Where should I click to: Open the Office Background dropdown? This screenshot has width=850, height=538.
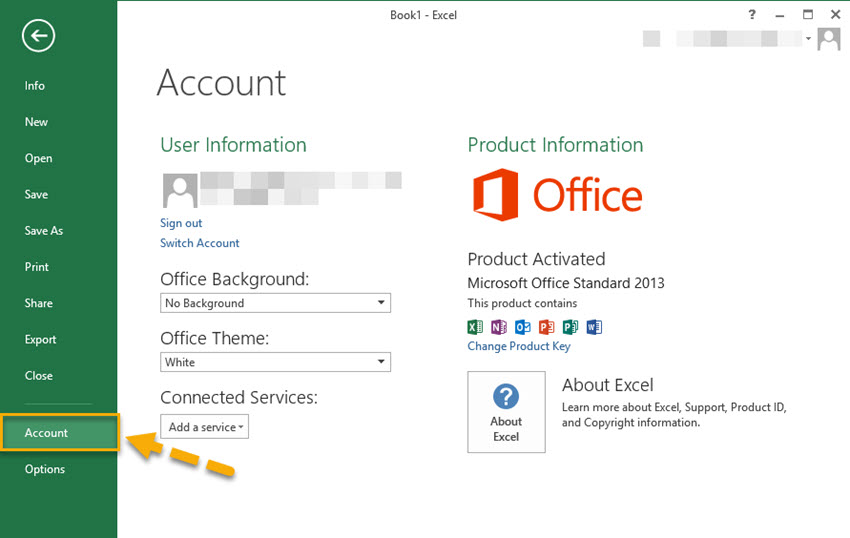pos(275,303)
